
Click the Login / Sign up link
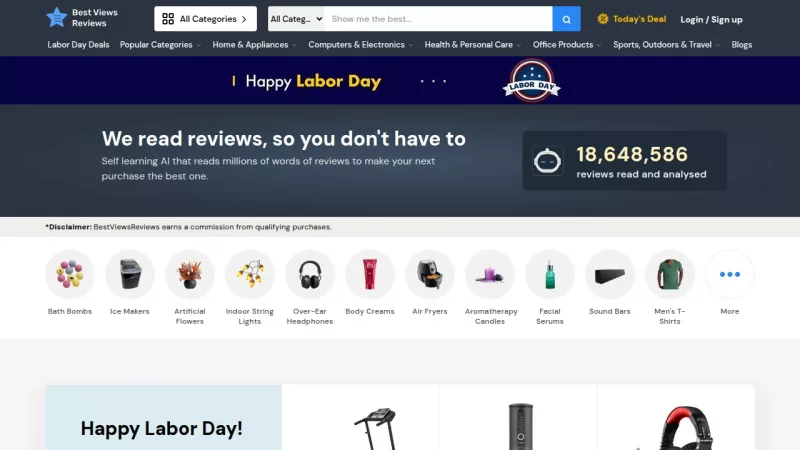click(x=711, y=19)
